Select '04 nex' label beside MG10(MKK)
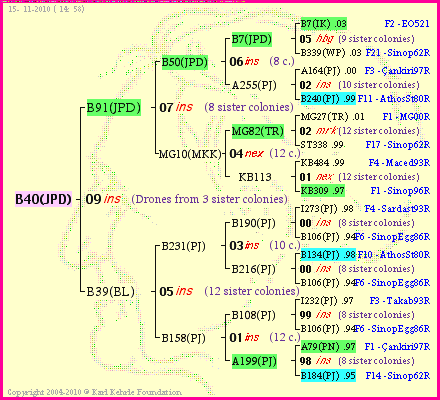The width and height of the screenshot is (440, 400). pos(247,153)
